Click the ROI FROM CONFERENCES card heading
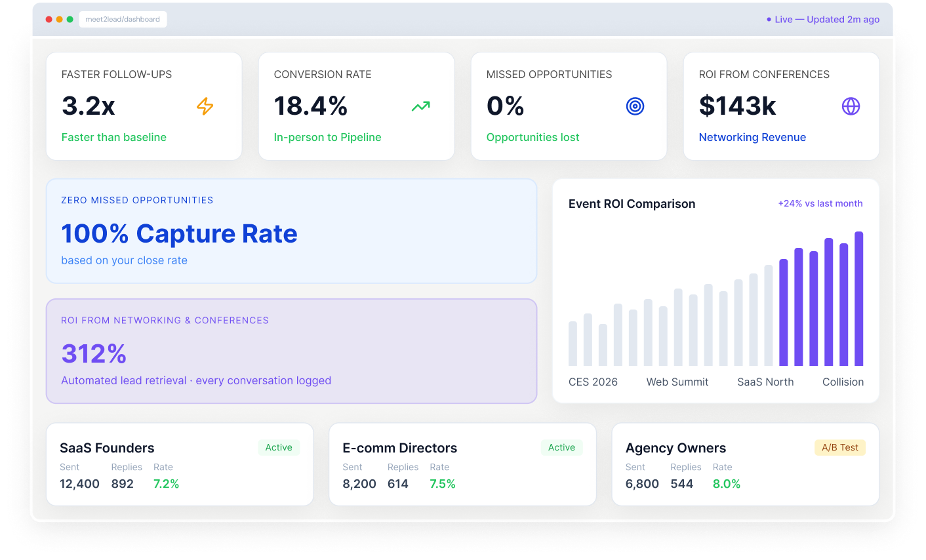The image size is (926, 560). pos(764,75)
